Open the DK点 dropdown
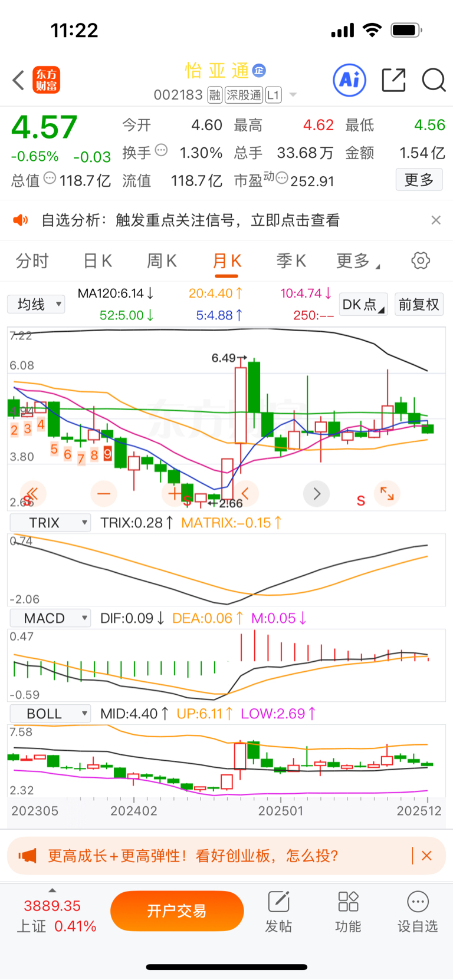 pyautogui.click(x=364, y=304)
